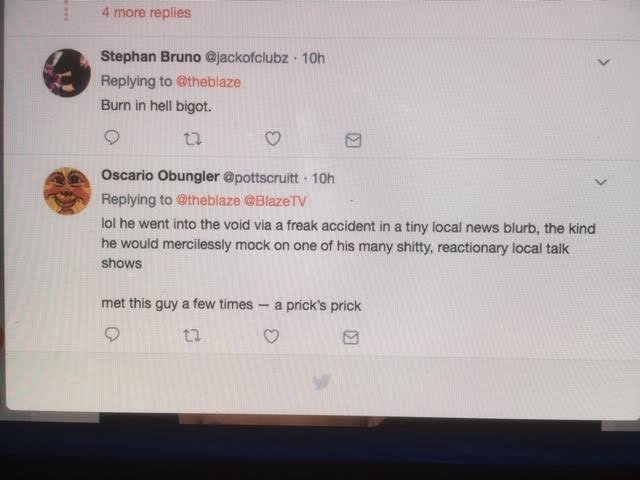
Task: Send Stephan Bruno's tweet via direct message
Action: coord(353,140)
